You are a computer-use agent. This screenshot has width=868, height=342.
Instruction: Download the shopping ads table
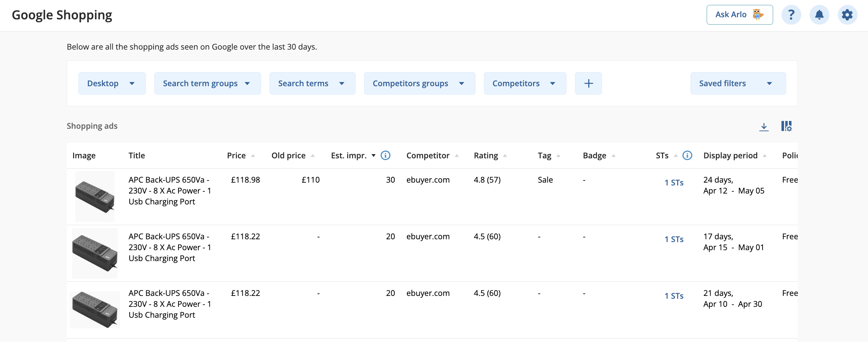(764, 126)
